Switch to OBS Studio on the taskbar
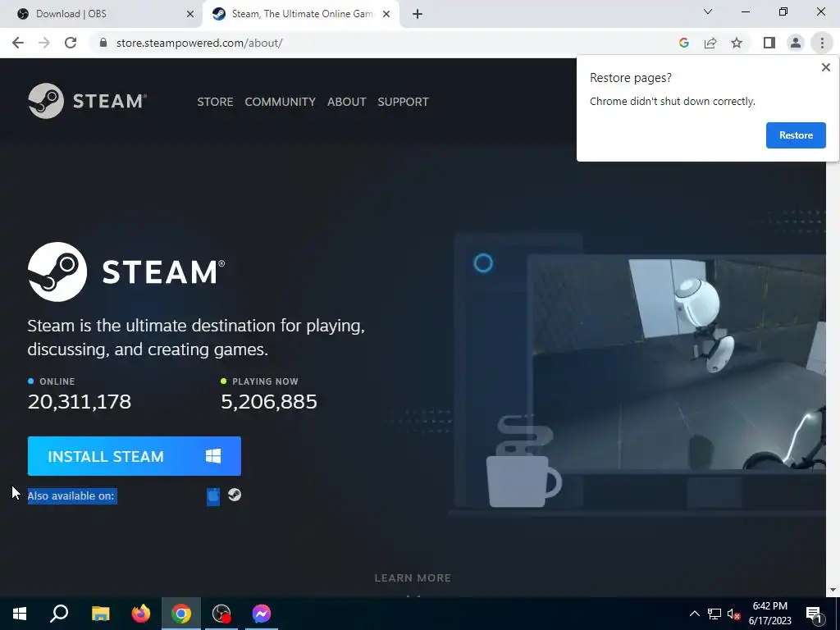Viewport: 840px width, 630px height. 221,614
